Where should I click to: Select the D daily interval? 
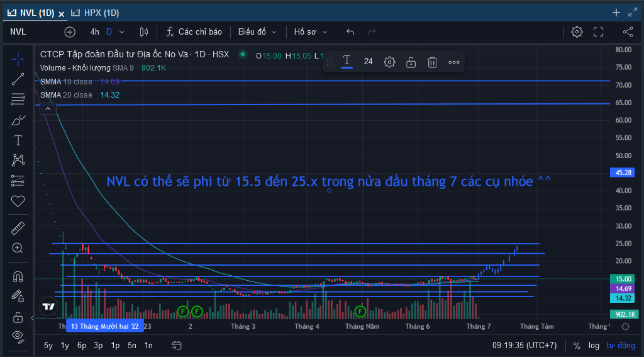point(109,31)
